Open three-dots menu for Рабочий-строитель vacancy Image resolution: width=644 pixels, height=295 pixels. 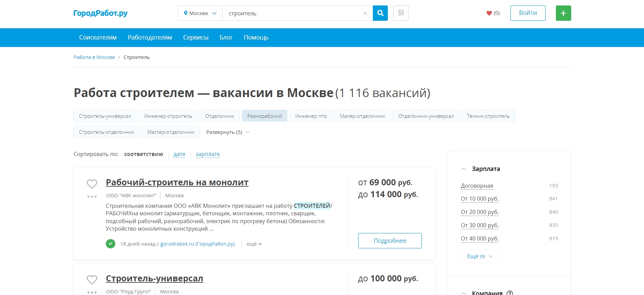(92, 197)
